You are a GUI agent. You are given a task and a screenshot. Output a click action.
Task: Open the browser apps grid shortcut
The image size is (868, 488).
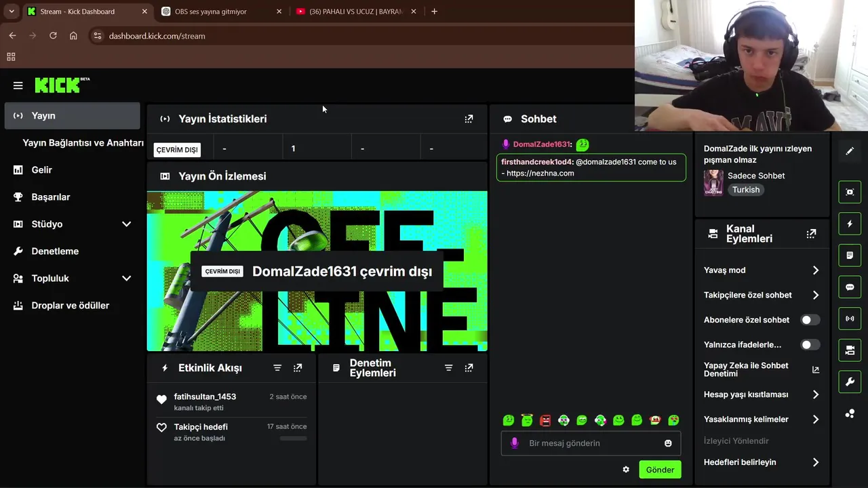pos(11,57)
